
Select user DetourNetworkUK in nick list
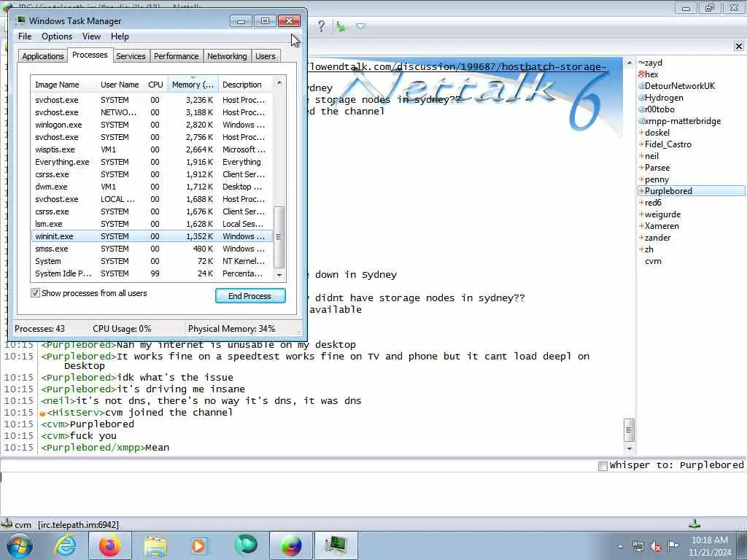point(680,86)
